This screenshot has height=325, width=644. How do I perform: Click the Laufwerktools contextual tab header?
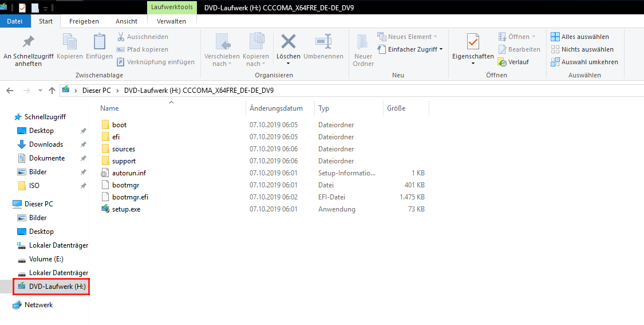click(x=172, y=7)
